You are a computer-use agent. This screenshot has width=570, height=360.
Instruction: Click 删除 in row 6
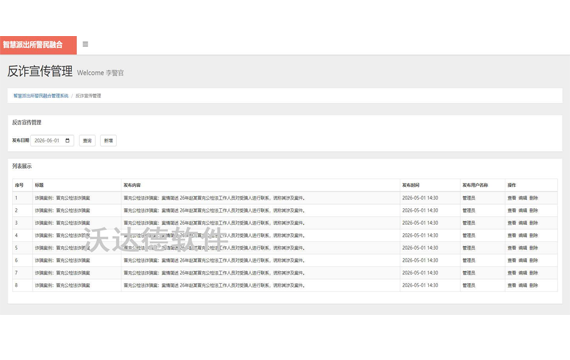(x=534, y=260)
